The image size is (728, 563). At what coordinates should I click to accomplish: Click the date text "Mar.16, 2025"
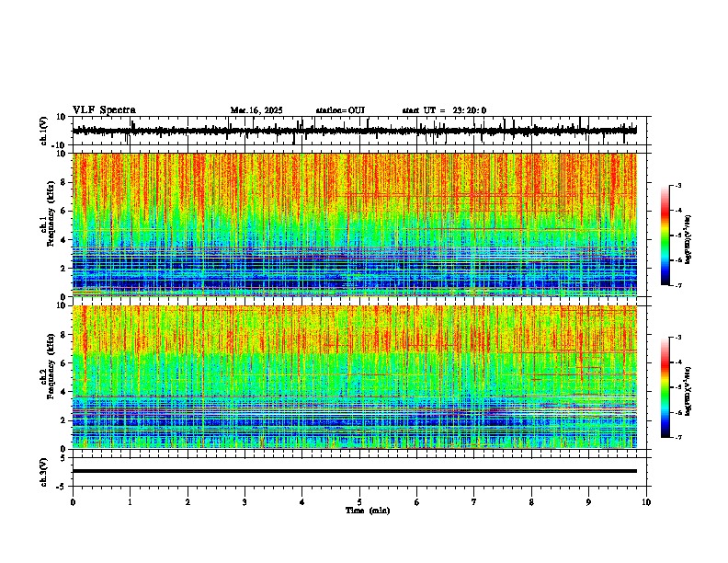point(256,110)
